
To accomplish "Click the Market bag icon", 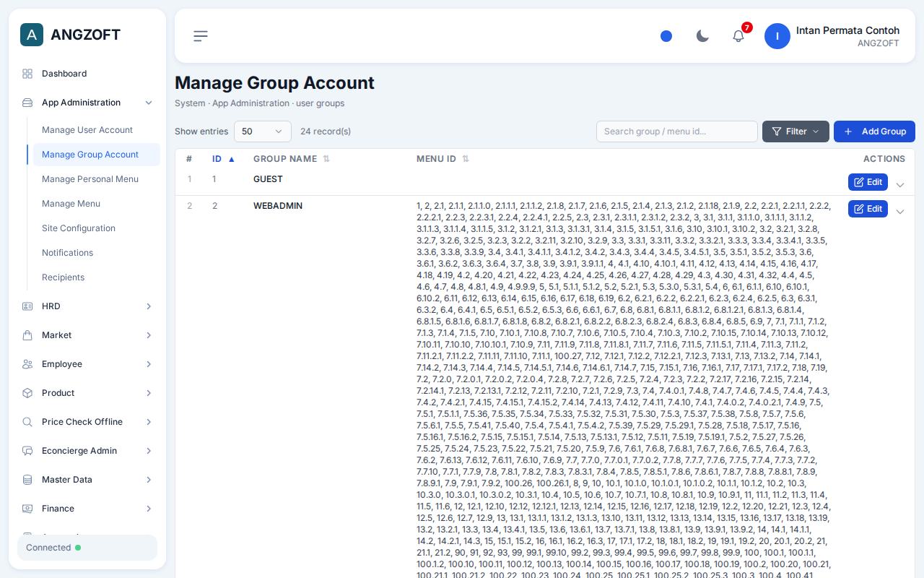I will click(27, 335).
